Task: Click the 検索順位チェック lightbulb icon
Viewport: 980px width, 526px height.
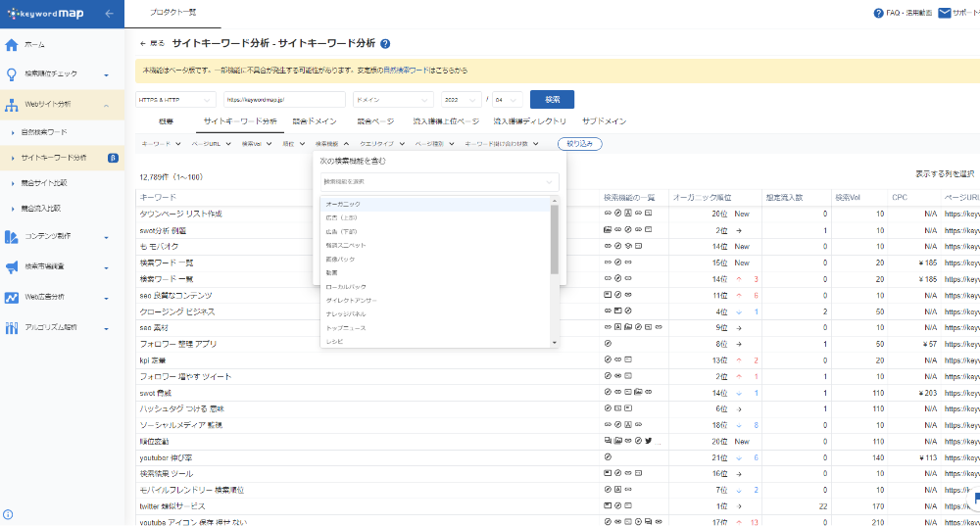Action: 11,74
